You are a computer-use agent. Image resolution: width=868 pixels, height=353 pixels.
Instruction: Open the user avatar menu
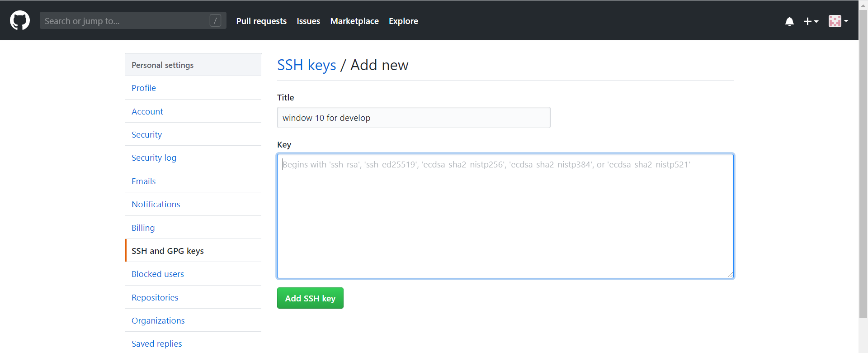[x=838, y=21]
